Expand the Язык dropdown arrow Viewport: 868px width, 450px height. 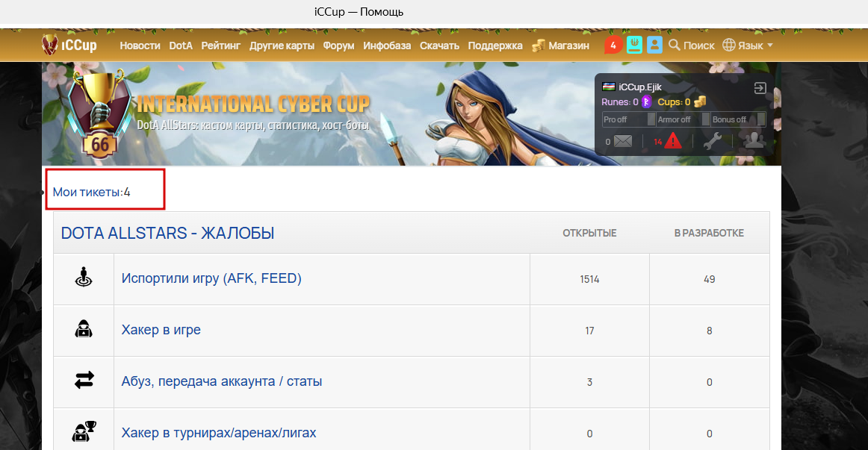click(x=770, y=46)
